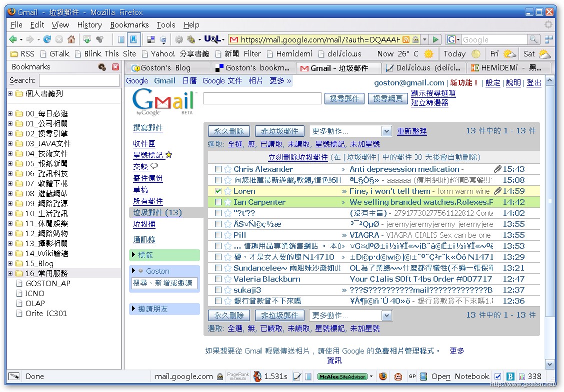Open the top 更多動作 dropdown
The image size is (564, 392).
(350, 131)
